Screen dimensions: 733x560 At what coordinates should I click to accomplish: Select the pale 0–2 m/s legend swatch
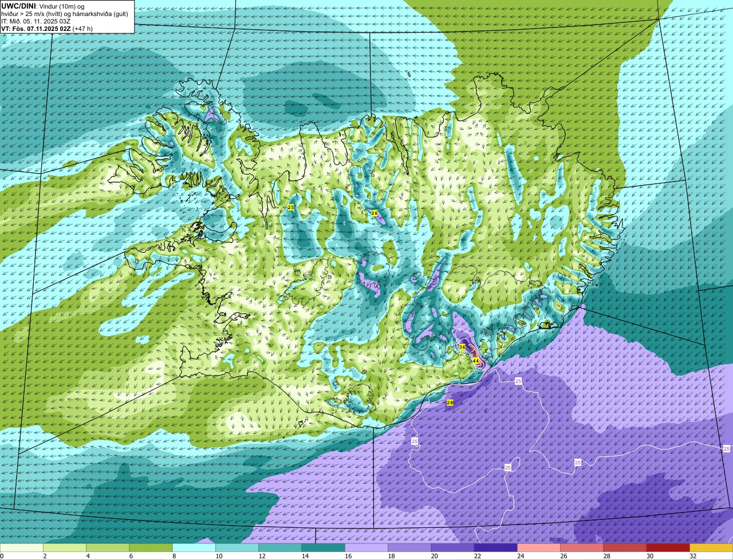pyautogui.click(x=22, y=547)
